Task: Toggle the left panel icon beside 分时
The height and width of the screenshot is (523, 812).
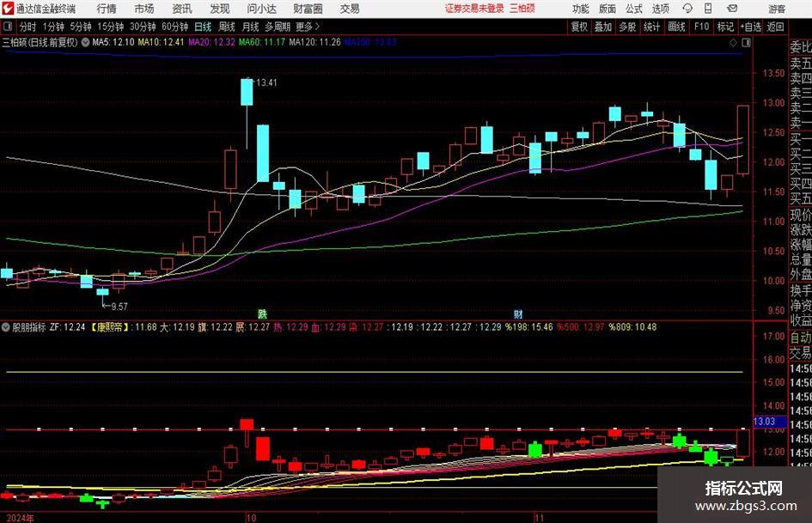Action: click(8, 27)
